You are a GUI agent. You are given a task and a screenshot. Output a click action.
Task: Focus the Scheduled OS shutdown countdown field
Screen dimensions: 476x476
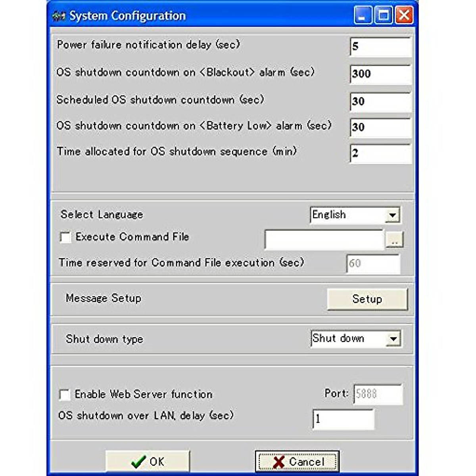[381, 102]
